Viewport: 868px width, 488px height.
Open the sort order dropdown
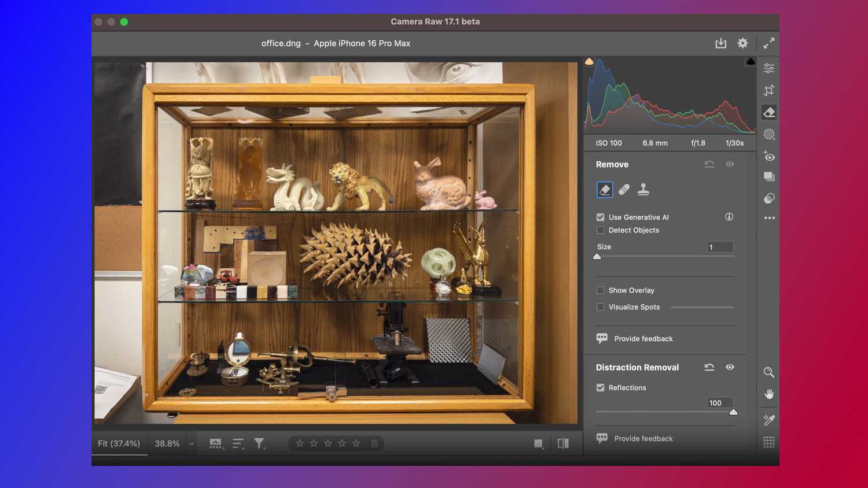237,443
